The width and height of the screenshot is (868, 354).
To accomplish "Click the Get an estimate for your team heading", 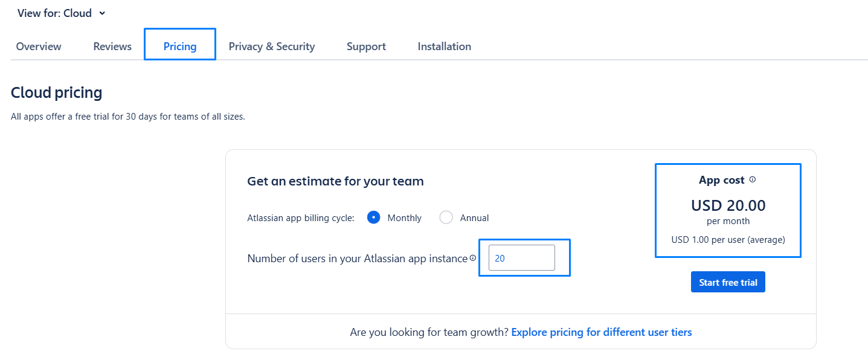I will point(335,181).
